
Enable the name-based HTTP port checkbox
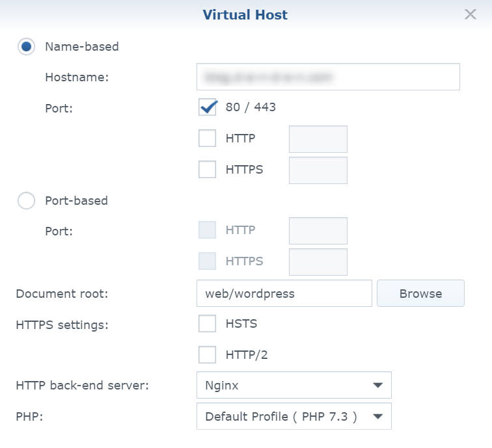tap(207, 138)
